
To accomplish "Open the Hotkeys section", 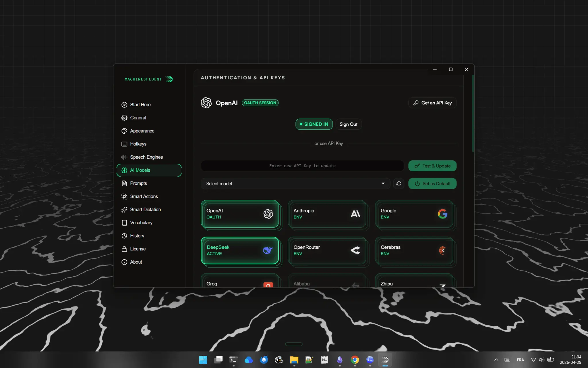I will coord(149,144).
